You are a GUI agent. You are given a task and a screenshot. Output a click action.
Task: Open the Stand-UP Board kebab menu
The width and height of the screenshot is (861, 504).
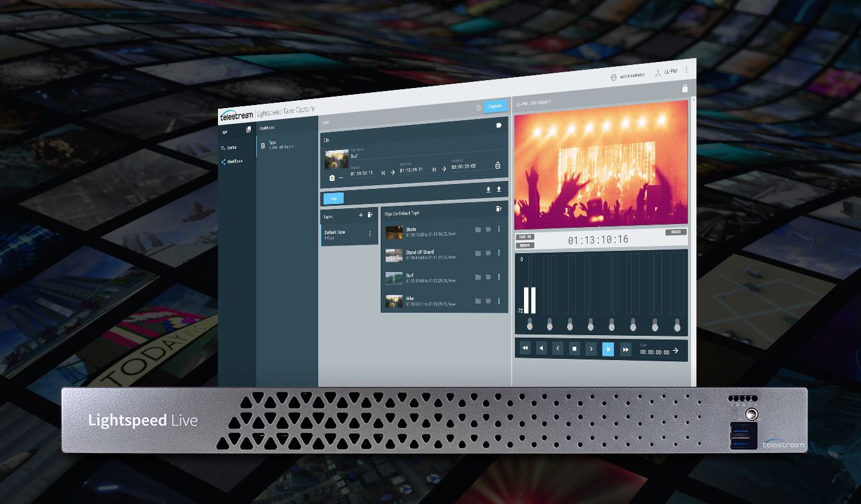(499, 253)
